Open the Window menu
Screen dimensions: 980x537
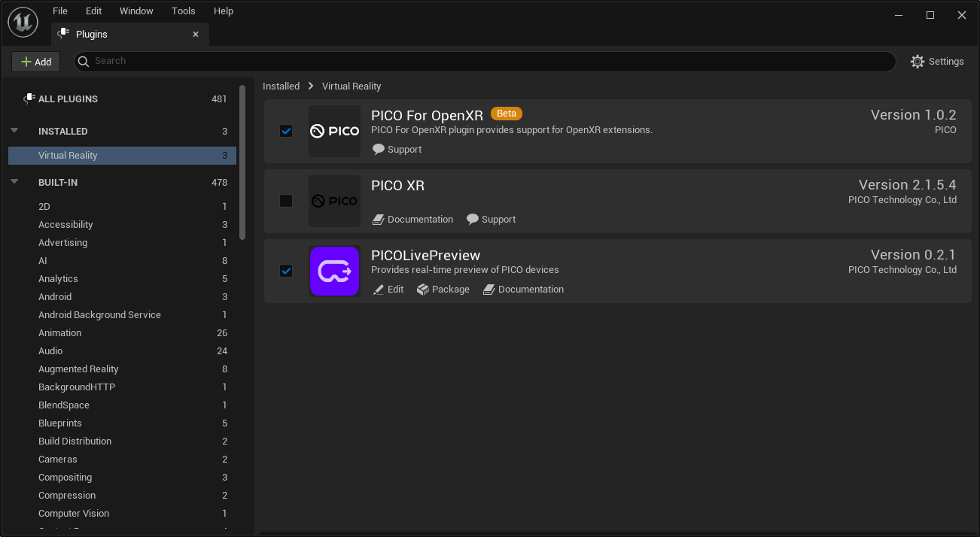pyautogui.click(x=136, y=11)
